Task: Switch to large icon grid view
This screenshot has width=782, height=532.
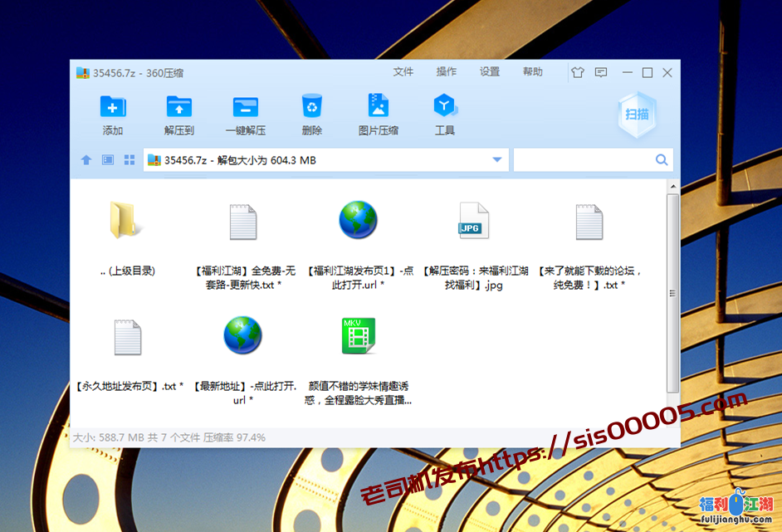Action: coord(130,160)
